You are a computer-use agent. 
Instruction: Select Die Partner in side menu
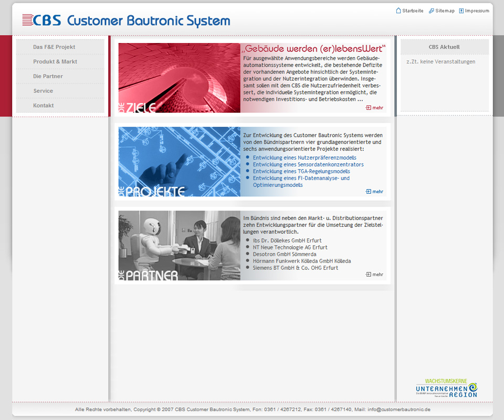point(60,76)
